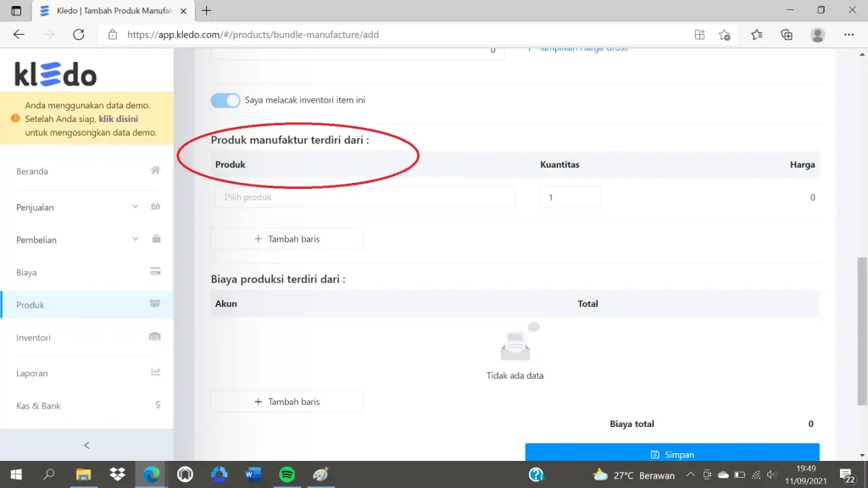
Task: Click the Simpan save button
Action: (x=672, y=453)
